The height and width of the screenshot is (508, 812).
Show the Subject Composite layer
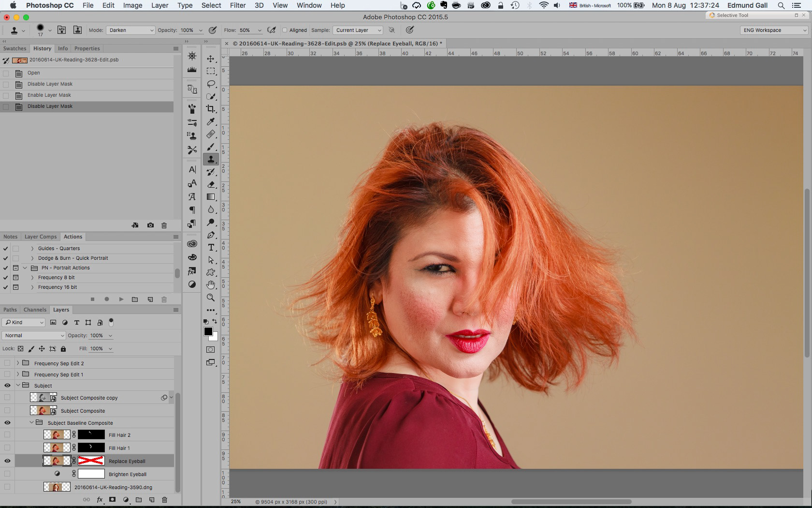tap(7, 411)
